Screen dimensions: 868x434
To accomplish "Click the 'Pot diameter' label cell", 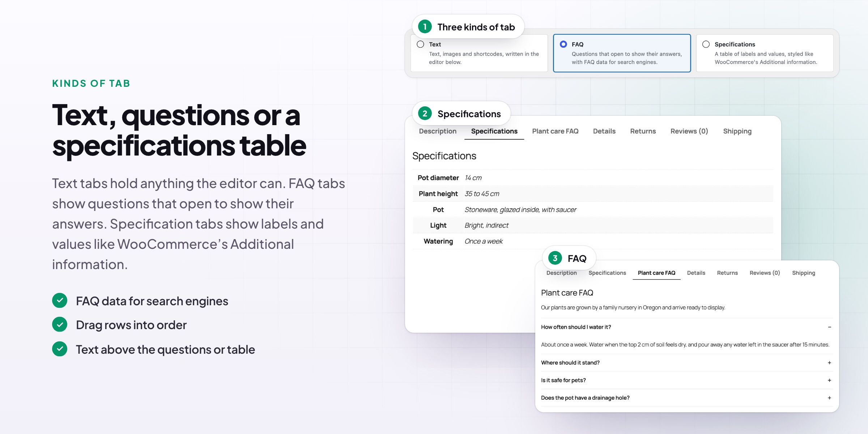I will point(438,178).
